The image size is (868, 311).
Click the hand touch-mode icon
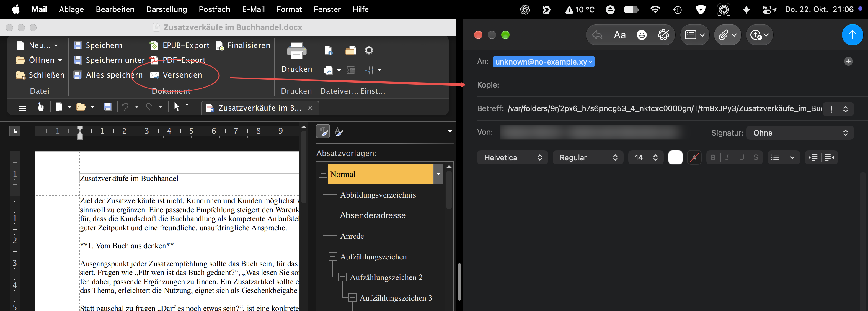click(41, 107)
